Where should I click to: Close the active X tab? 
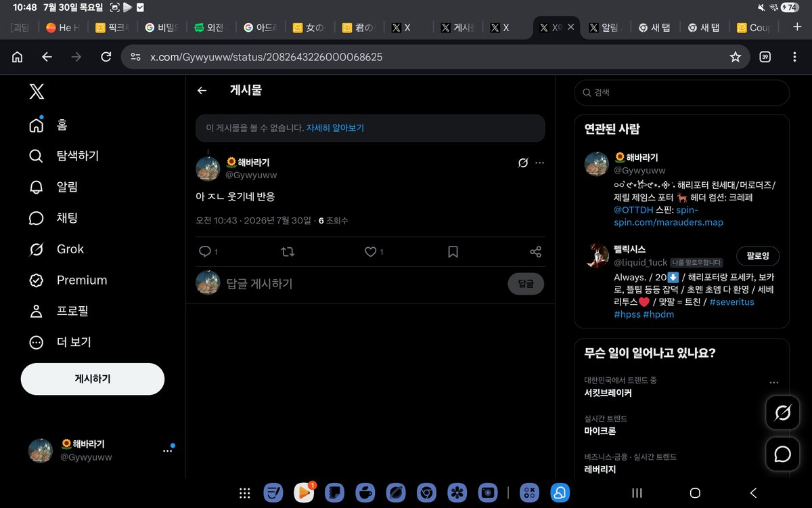point(570,27)
